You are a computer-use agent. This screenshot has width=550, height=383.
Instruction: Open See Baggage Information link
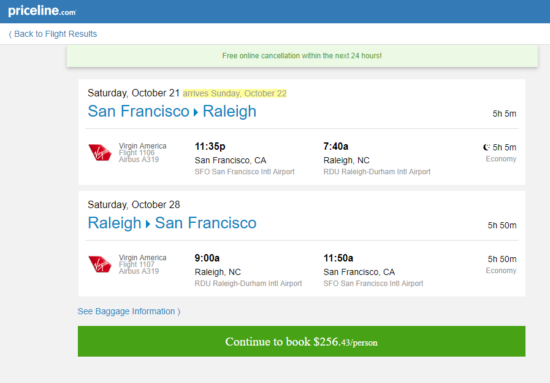click(129, 311)
